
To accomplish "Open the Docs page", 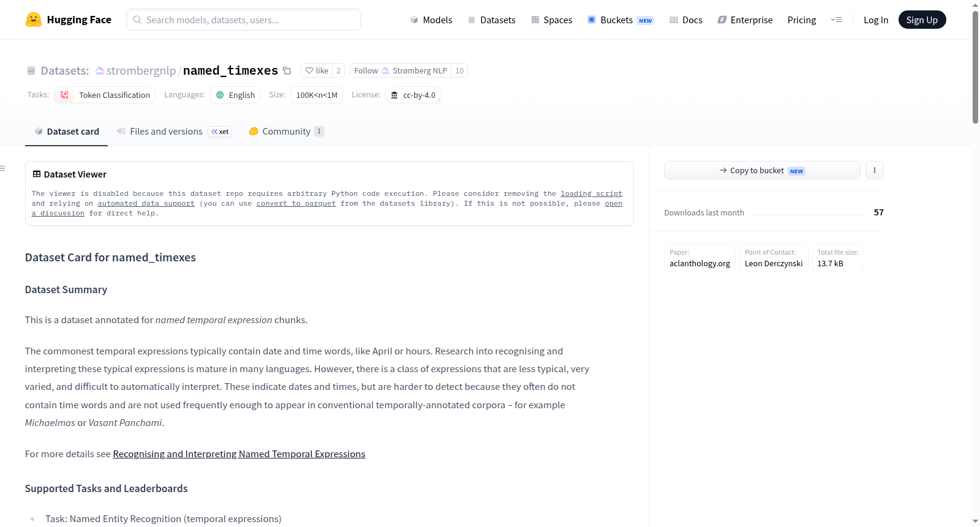I will 686,20.
